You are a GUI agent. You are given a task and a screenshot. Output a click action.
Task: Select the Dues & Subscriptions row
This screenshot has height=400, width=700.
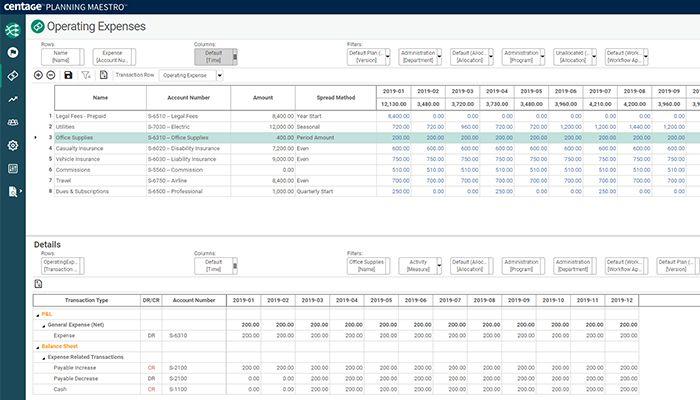83,191
